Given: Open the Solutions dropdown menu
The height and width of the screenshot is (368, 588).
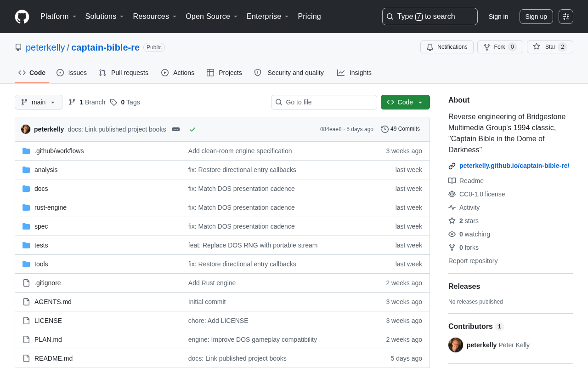Looking at the screenshot, I should (105, 17).
